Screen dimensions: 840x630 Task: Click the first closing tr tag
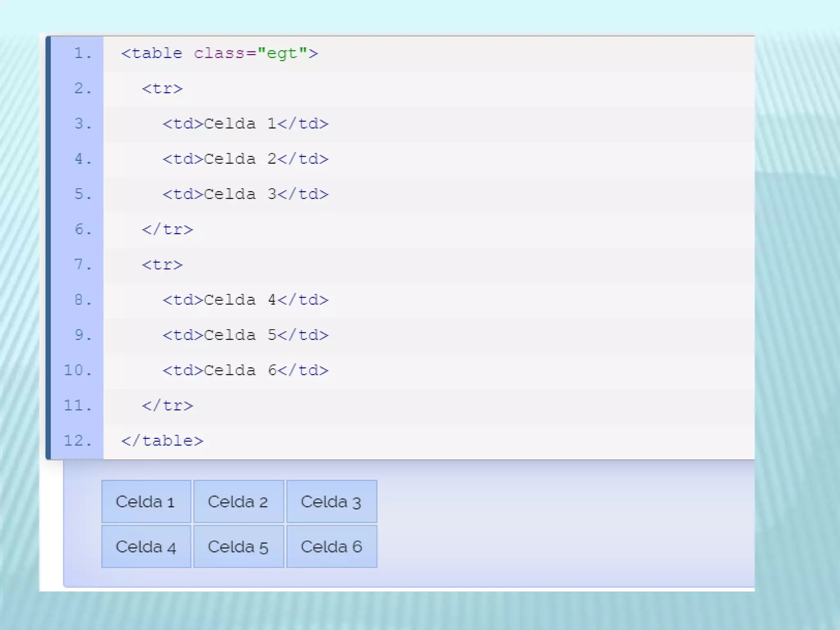pos(167,230)
